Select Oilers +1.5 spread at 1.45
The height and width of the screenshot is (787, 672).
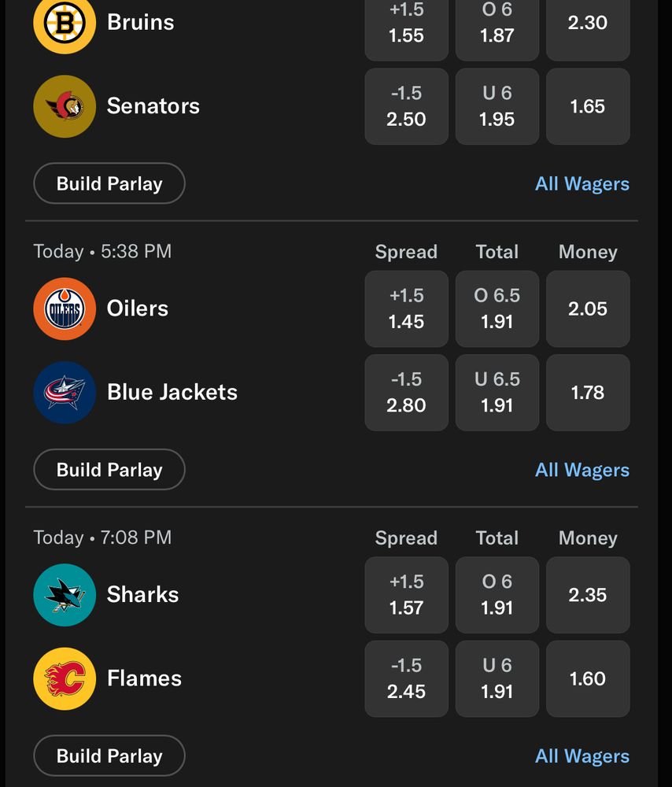point(406,309)
